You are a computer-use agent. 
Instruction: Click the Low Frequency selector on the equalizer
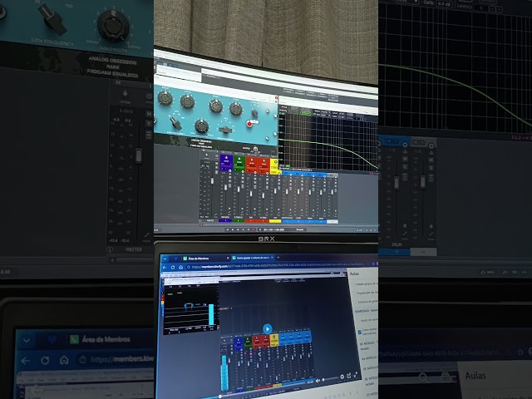pyautogui.click(x=175, y=123)
